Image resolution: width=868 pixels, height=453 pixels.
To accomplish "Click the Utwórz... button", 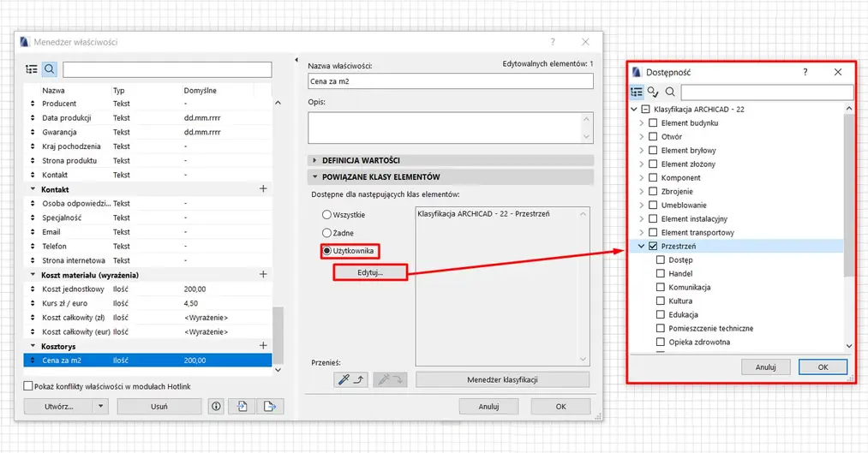I will coord(58,407).
